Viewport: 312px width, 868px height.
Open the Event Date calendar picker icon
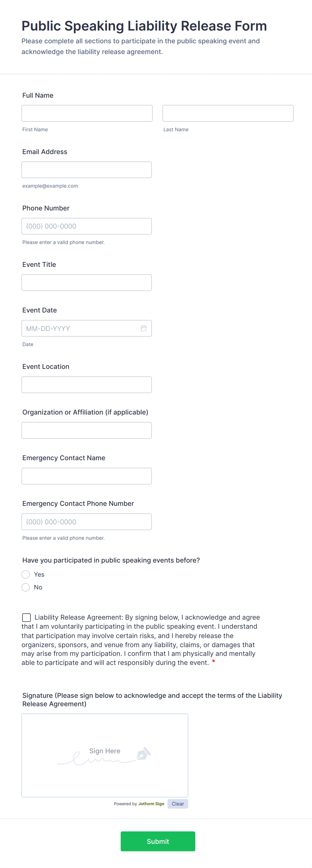144,328
